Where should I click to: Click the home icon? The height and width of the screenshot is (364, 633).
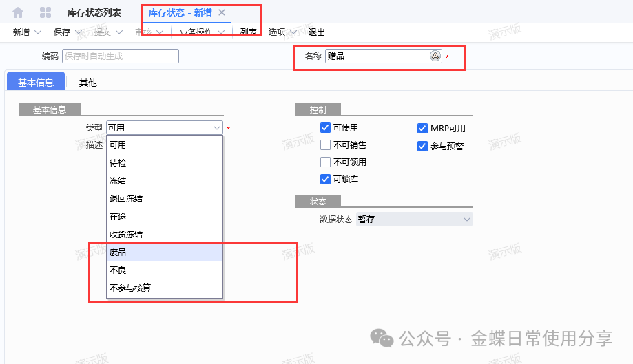[x=18, y=12]
